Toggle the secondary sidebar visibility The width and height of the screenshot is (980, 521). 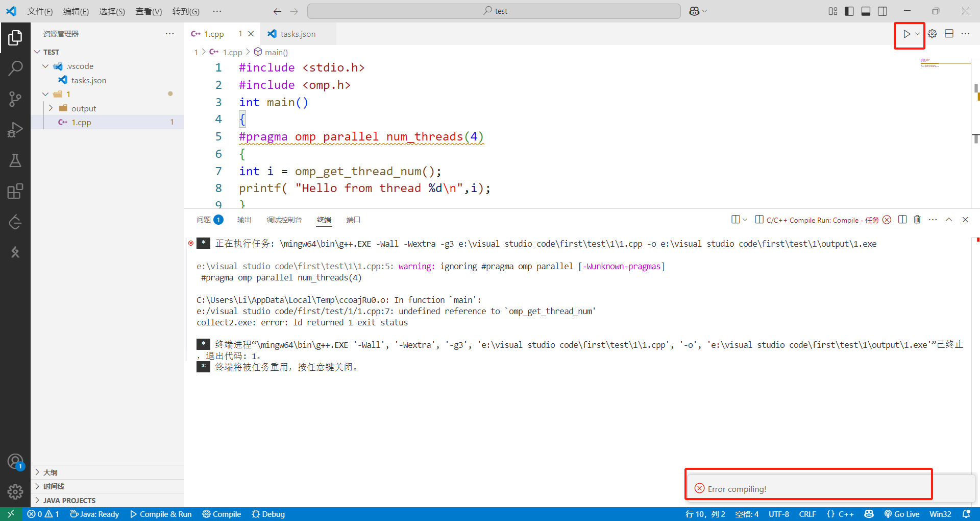[x=883, y=11]
